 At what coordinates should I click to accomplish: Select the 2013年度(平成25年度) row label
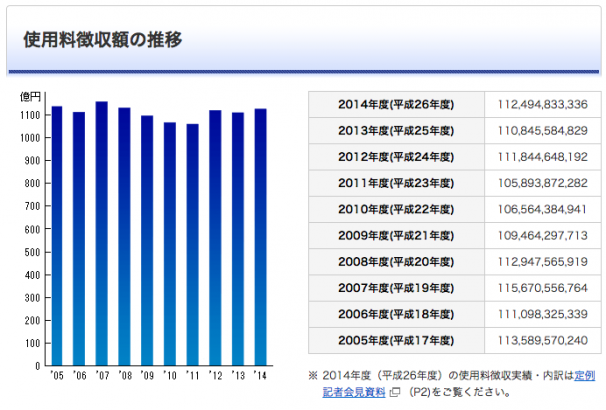click(x=396, y=131)
